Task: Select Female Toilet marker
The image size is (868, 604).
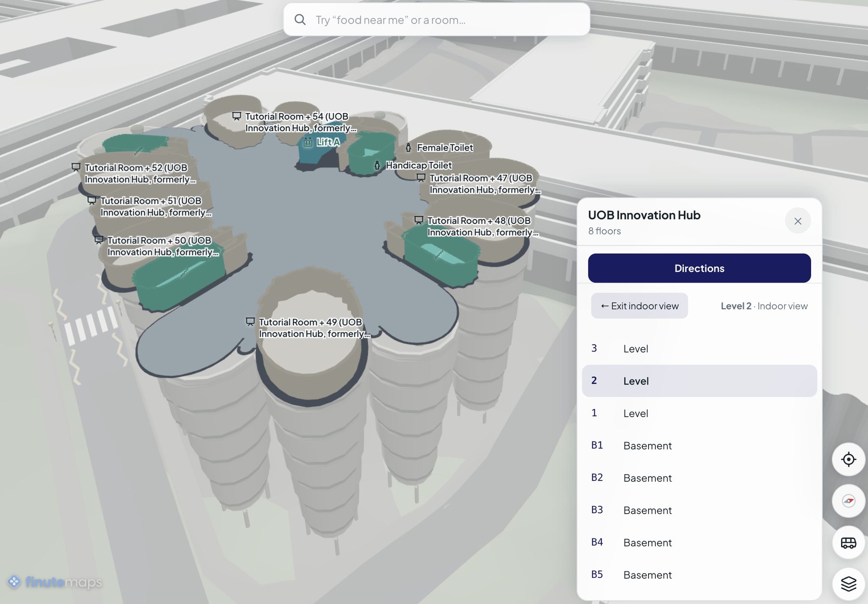Action: [x=439, y=148]
